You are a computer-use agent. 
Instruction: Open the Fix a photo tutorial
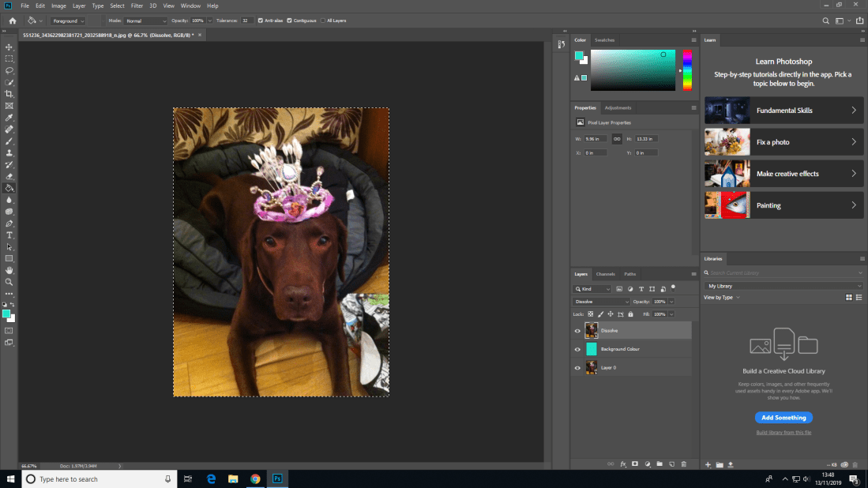point(783,142)
